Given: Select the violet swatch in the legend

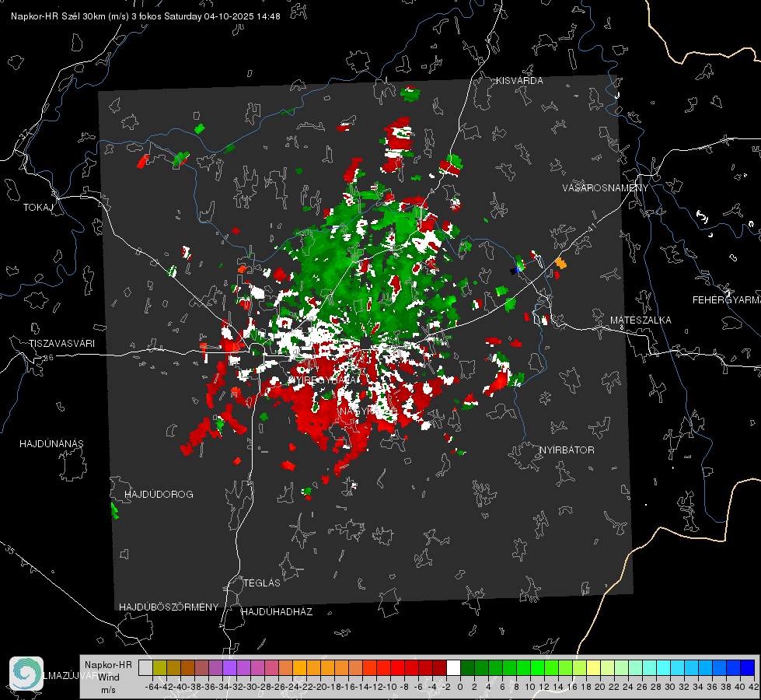Looking at the screenshot, I should [x=229, y=667].
